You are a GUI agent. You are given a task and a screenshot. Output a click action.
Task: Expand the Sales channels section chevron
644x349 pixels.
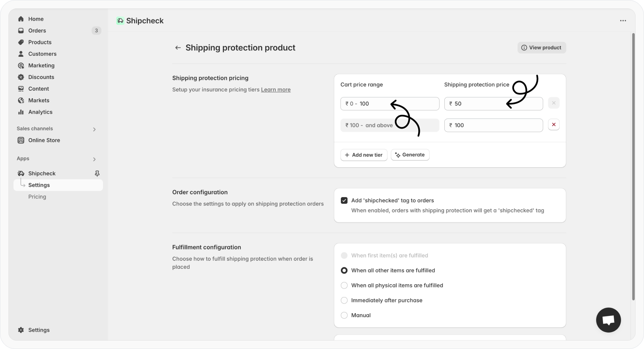[94, 129]
